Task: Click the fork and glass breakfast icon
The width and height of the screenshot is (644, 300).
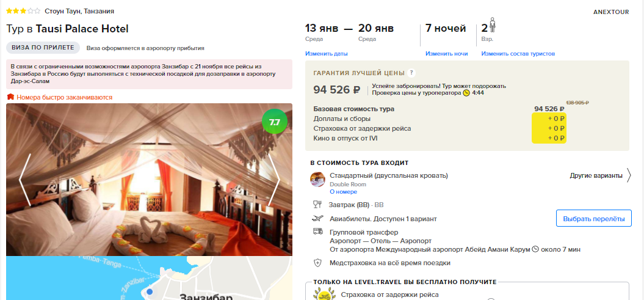Action: [x=317, y=204]
